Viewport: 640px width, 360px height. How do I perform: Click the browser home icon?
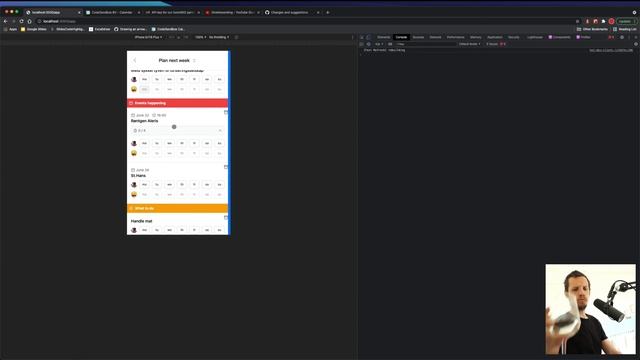(x=29, y=21)
